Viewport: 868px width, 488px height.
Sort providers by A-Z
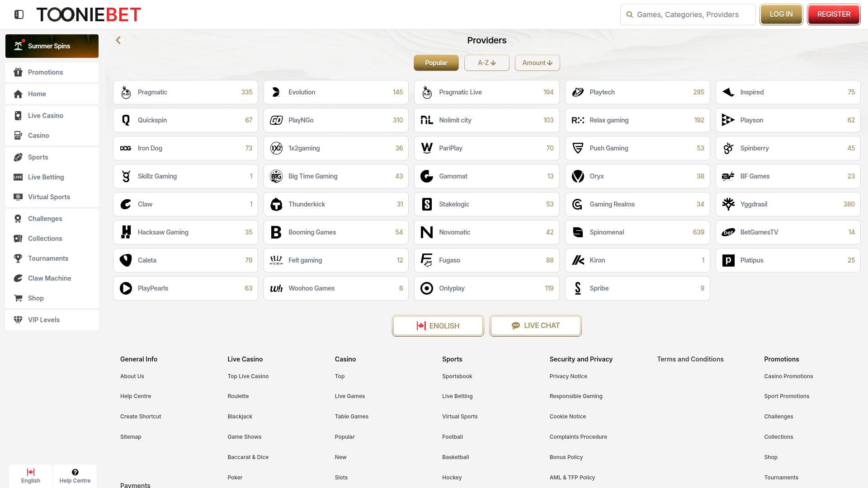click(x=486, y=63)
